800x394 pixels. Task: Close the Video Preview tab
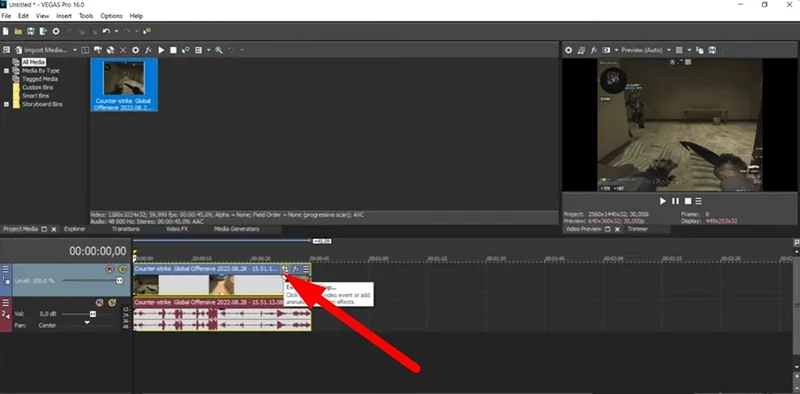[x=617, y=229]
